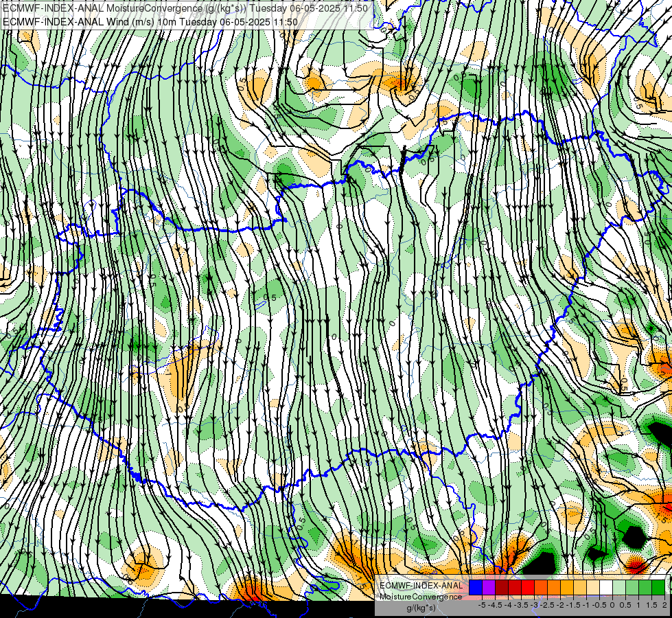Click the blue legend swatch below -5
This screenshot has width=672, height=618.
pos(475,588)
